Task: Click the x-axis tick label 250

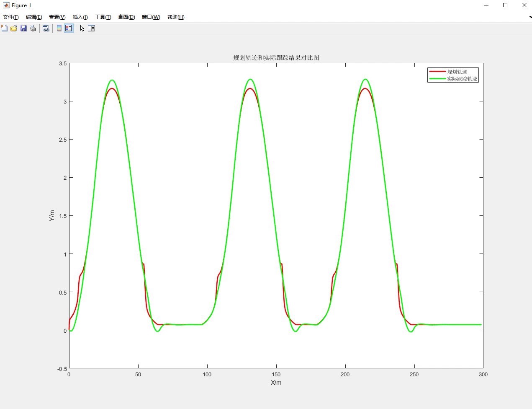Action: [x=414, y=375]
